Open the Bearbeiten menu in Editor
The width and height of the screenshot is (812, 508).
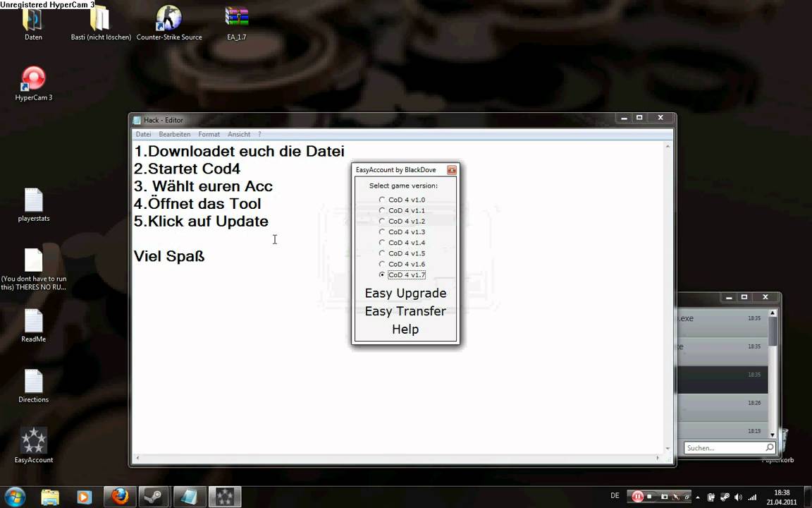(175, 134)
